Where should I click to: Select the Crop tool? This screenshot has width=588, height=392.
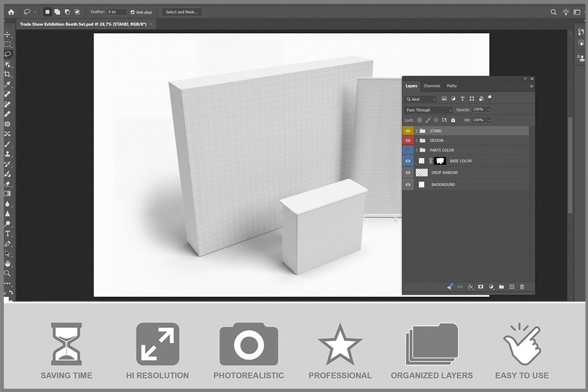[7, 74]
